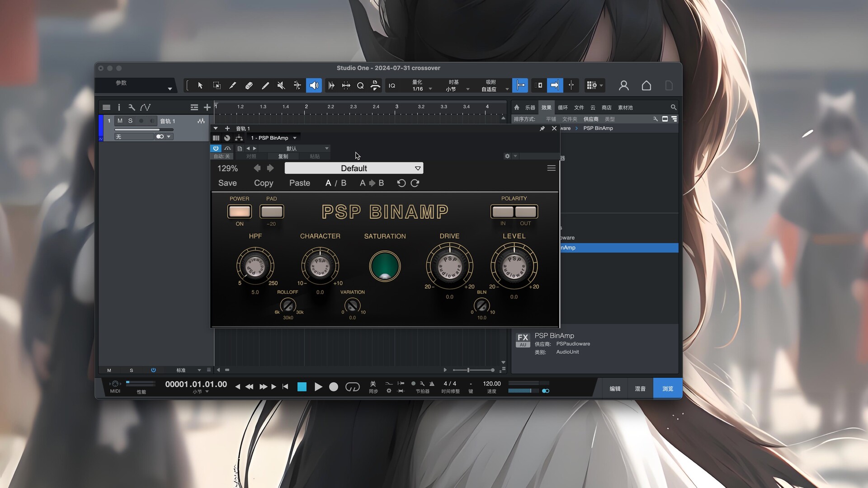Open 1 - PSP BinAmp insert dropdown

274,138
